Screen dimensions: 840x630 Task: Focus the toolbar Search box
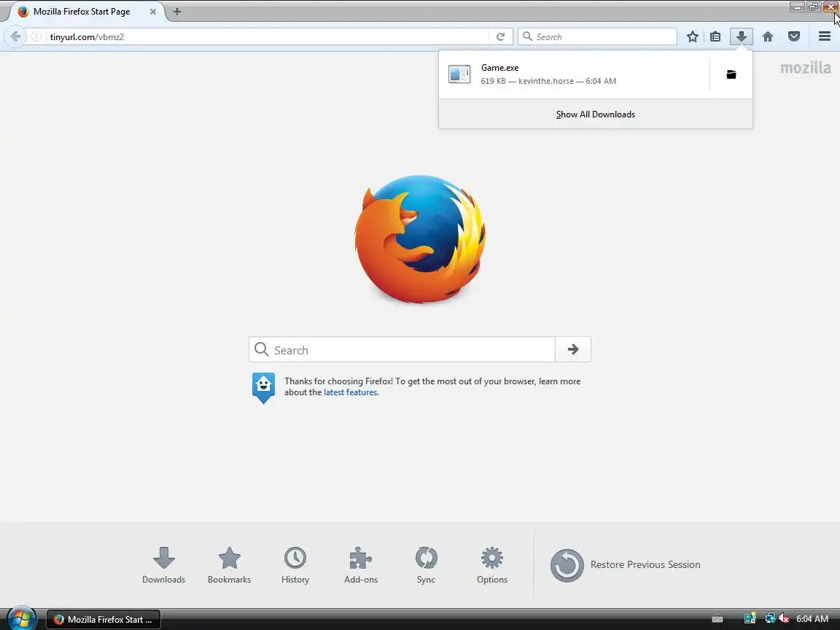(597, 36)
